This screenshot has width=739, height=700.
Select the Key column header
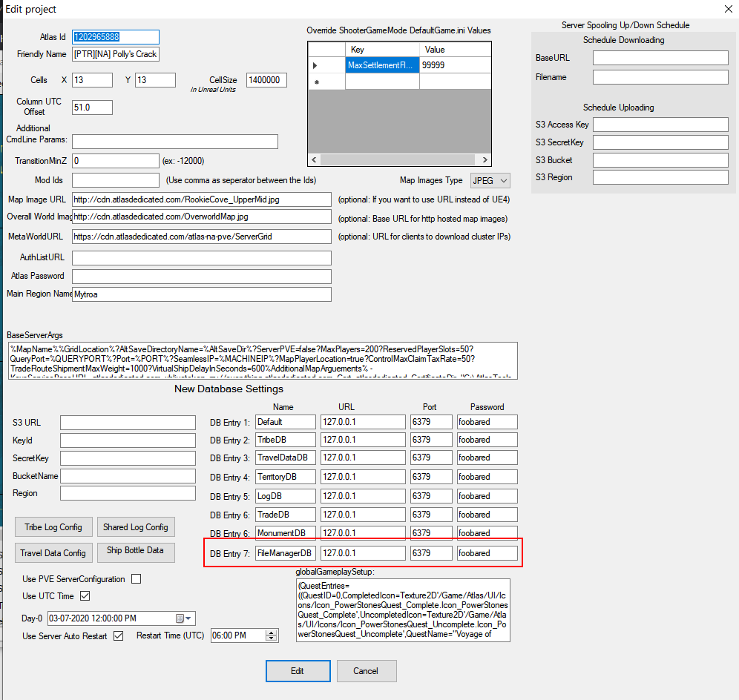point(382,50)
